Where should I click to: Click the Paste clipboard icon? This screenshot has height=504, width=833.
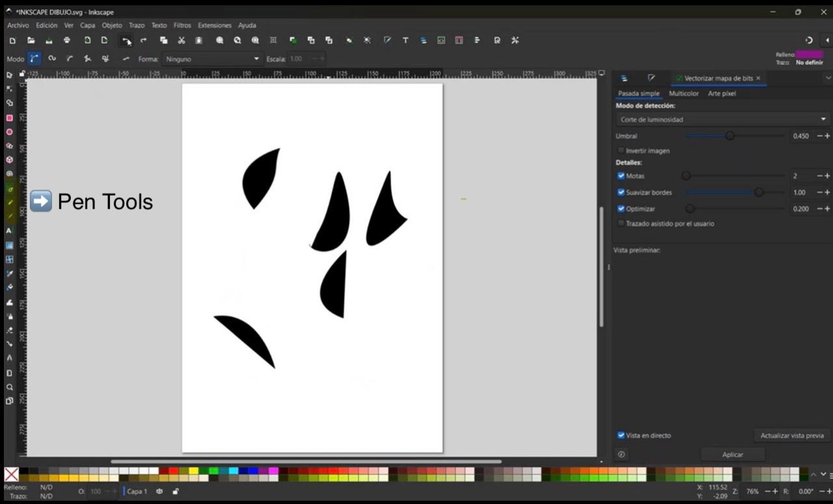pyautogui.click(x=198, y=40)
